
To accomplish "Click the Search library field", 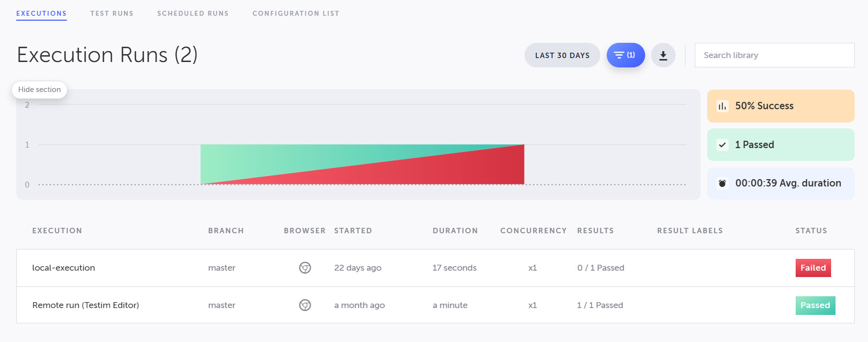I will click(774, 55).
